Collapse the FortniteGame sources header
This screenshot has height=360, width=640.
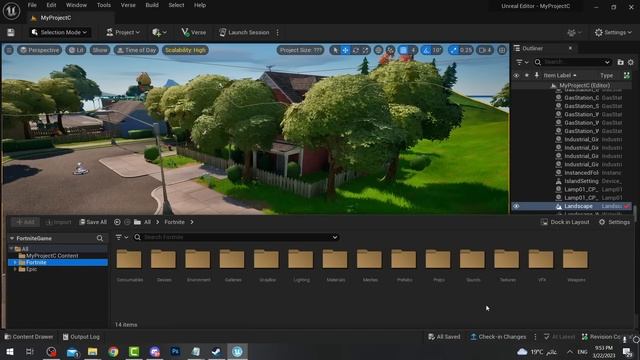[12, 238]
